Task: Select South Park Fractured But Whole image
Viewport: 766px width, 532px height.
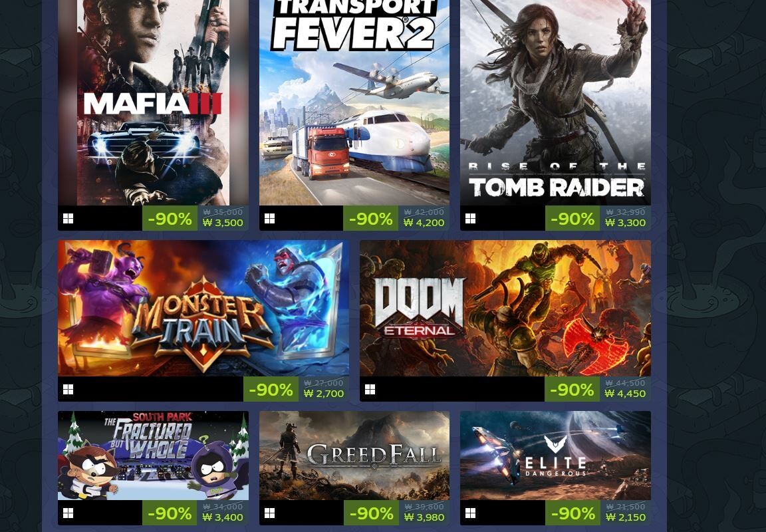Action: pos(153,456)
